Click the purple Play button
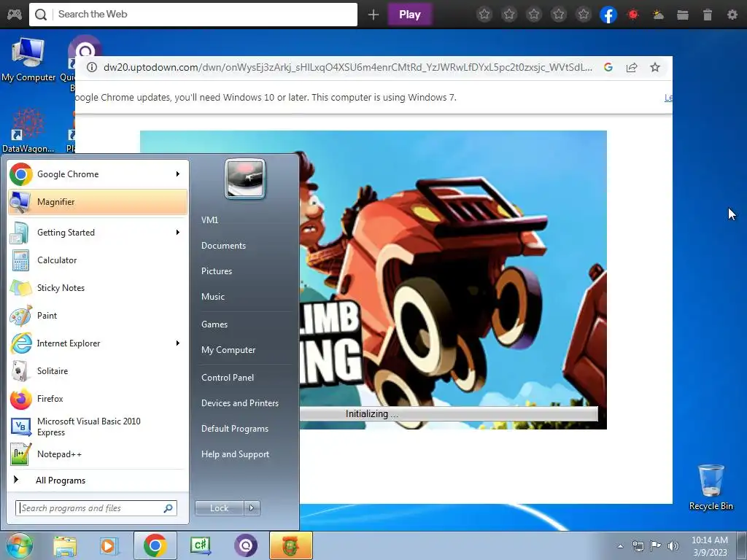Viewport: 747px width, 560px height. 410,15
